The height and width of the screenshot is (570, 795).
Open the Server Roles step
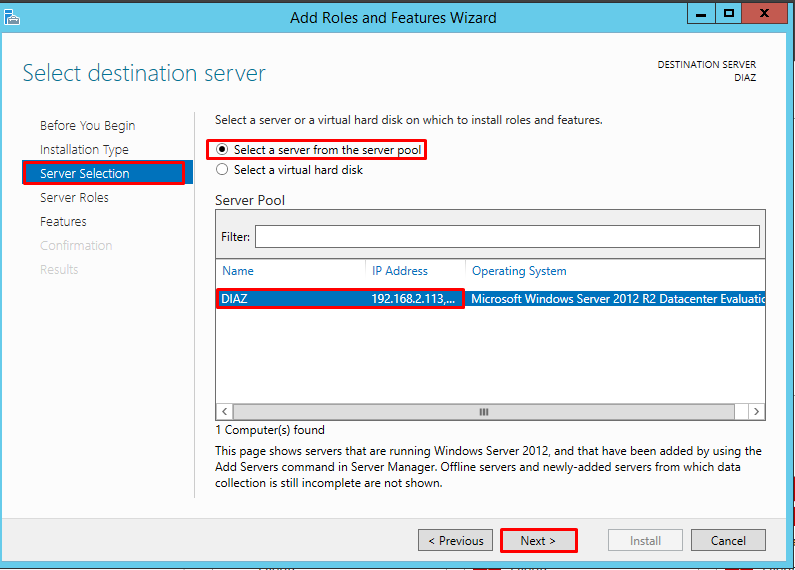tap(74, 198)
